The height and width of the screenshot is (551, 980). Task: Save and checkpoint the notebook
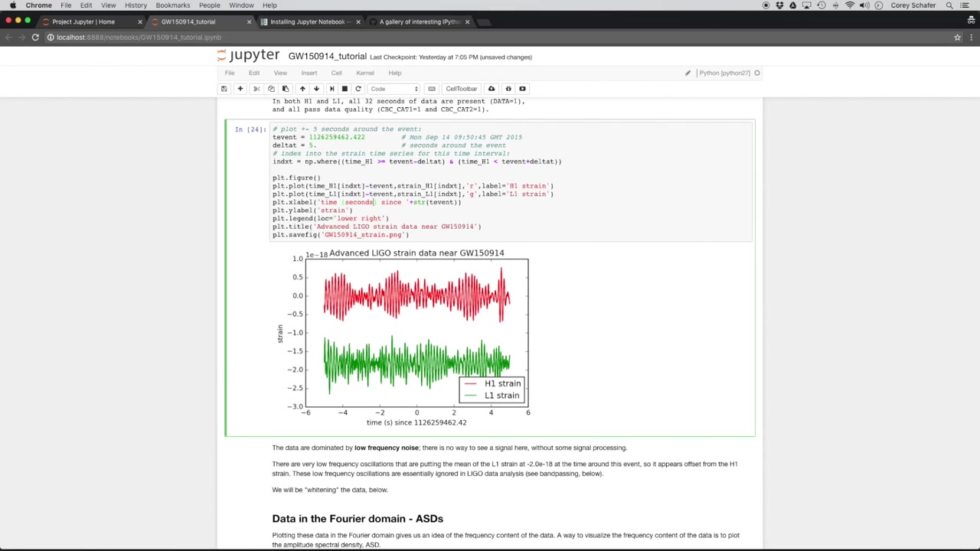224,89
